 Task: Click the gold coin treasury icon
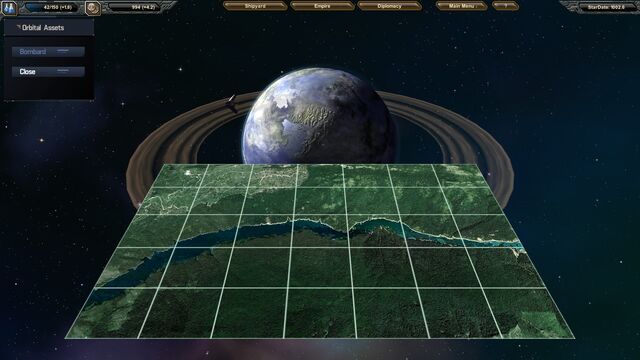(x=93, y=8)
